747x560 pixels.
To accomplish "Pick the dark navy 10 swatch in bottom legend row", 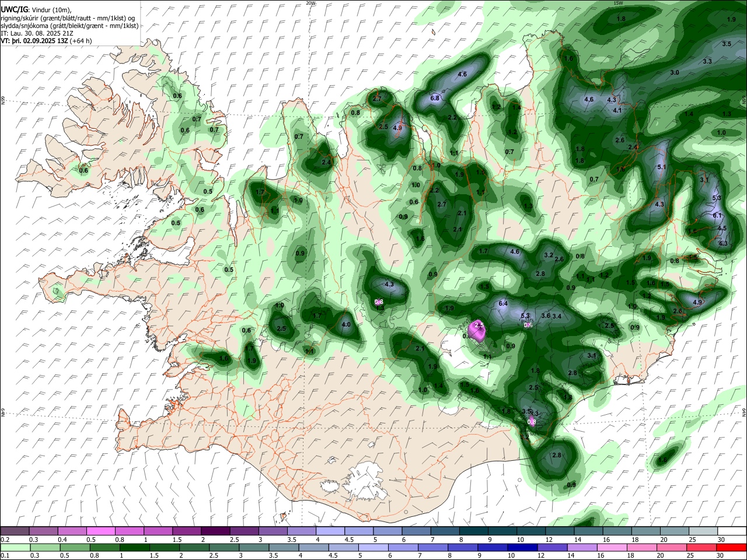I will [x=521, y=547].
